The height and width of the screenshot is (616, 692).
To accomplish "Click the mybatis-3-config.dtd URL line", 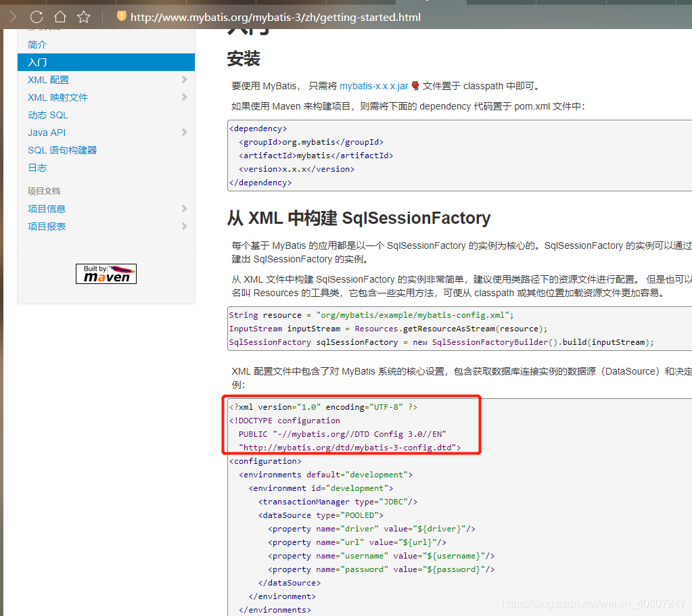I will coord(350,448).
